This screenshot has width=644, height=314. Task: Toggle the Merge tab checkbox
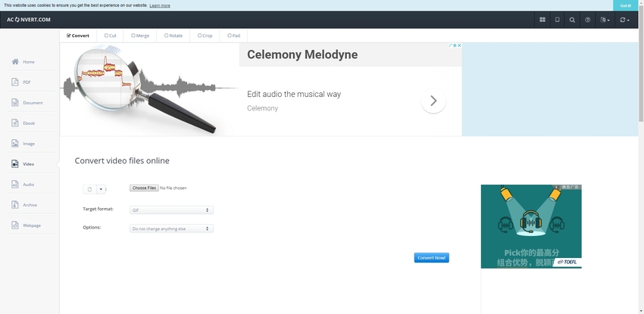point(133,36)
